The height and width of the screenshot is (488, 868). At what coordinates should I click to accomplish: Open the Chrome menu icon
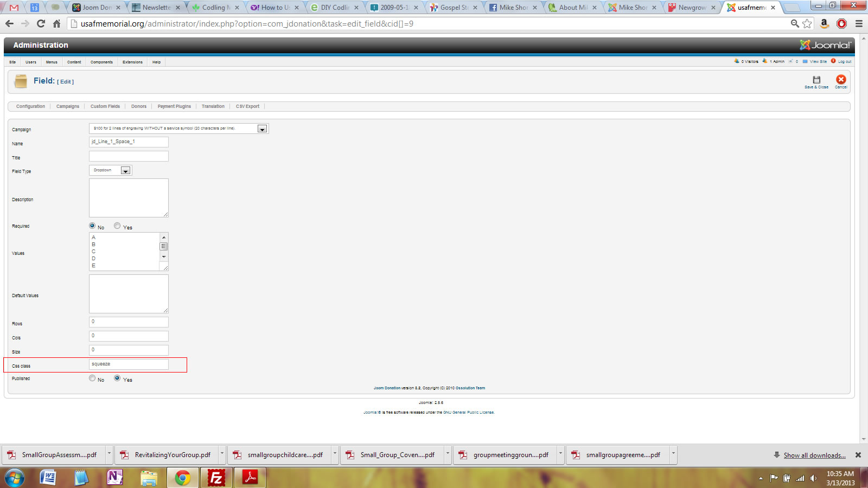859,23
